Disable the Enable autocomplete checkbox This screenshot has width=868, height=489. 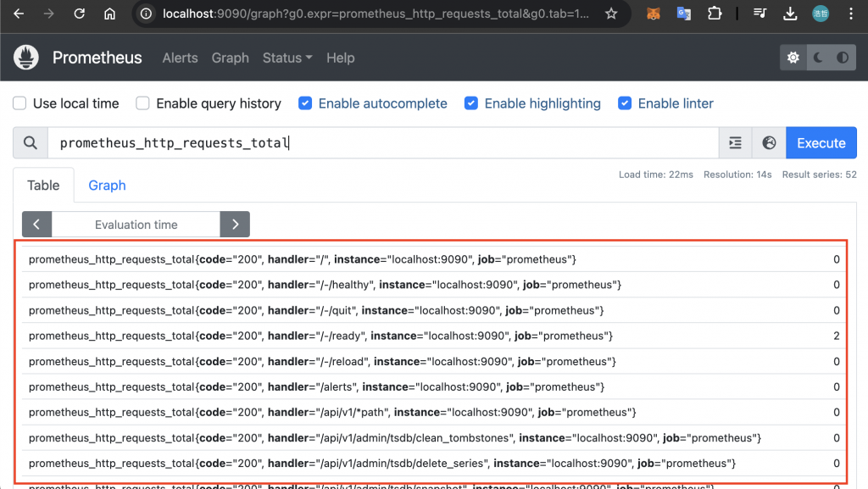pos(305,103)
